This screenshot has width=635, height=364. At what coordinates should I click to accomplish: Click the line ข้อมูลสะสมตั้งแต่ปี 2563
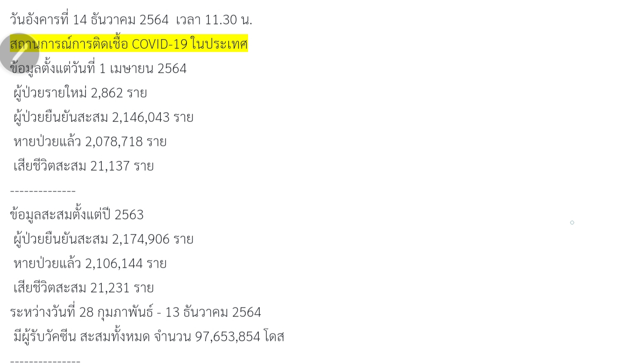coord(77,214)
